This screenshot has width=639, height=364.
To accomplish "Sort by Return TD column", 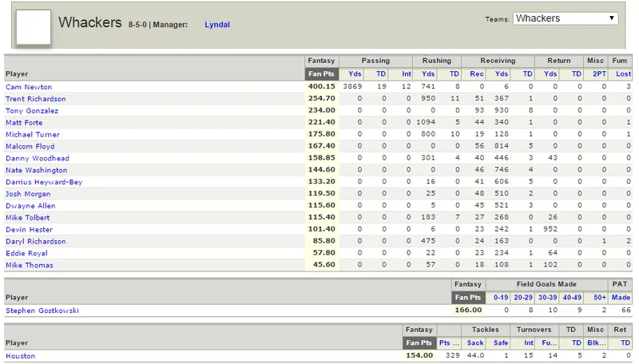I will pos(577,73).
